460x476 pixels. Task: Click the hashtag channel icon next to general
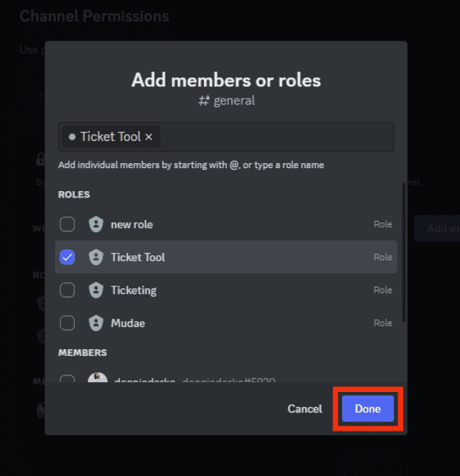click(x=204, y=100)
